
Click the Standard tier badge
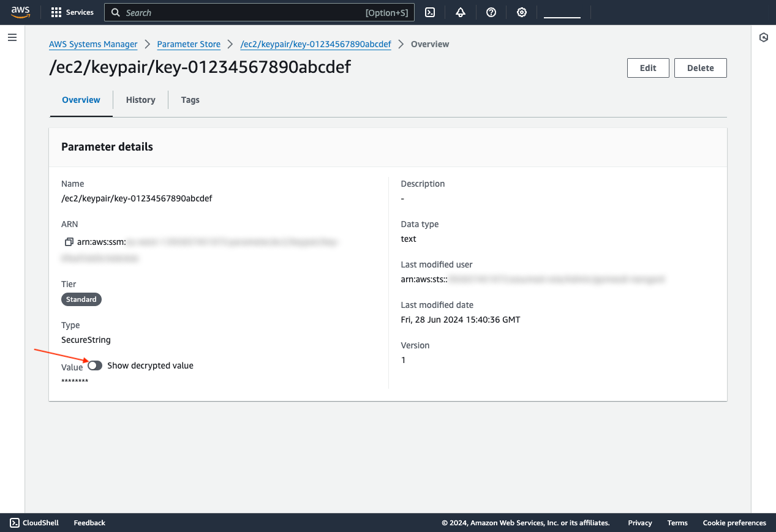(x=81, y=299)
